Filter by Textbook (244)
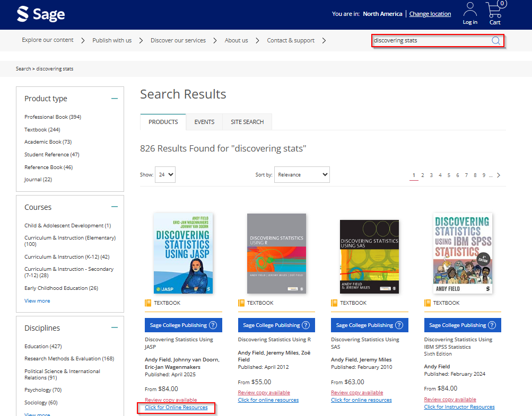 click(42, 129)
